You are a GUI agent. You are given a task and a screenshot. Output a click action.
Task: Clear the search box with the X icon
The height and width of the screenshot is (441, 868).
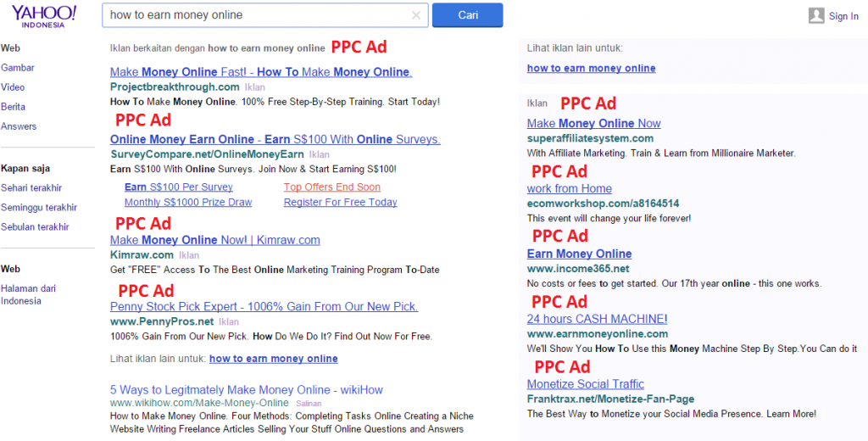tap(416, 15)
